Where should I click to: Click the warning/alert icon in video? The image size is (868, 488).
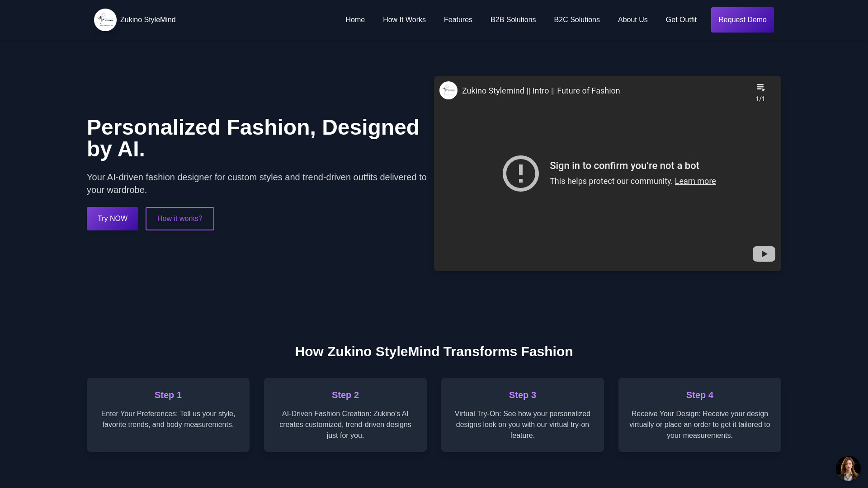pos(520,173)
